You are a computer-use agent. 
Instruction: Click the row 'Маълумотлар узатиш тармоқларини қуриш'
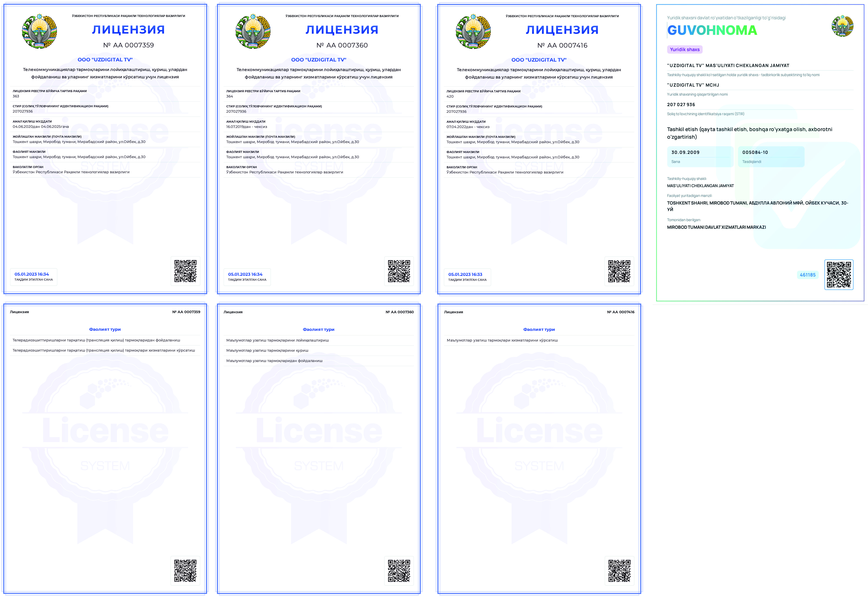point(319,351)
